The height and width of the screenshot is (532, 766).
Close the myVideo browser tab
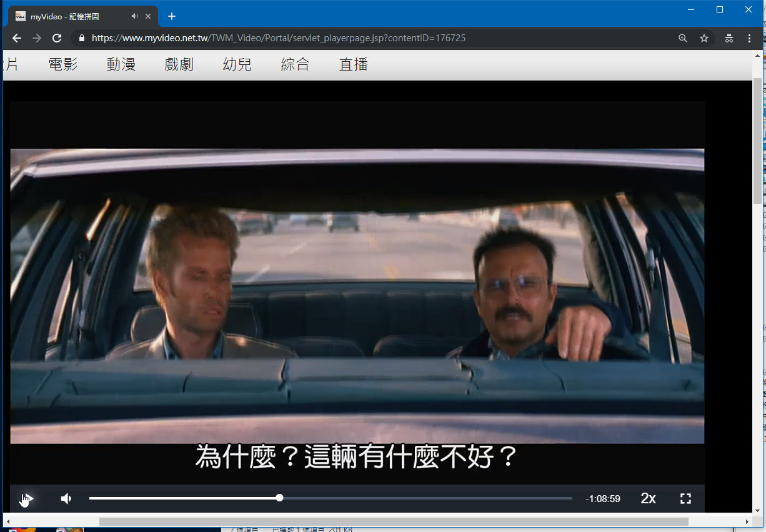coord(149,16)
